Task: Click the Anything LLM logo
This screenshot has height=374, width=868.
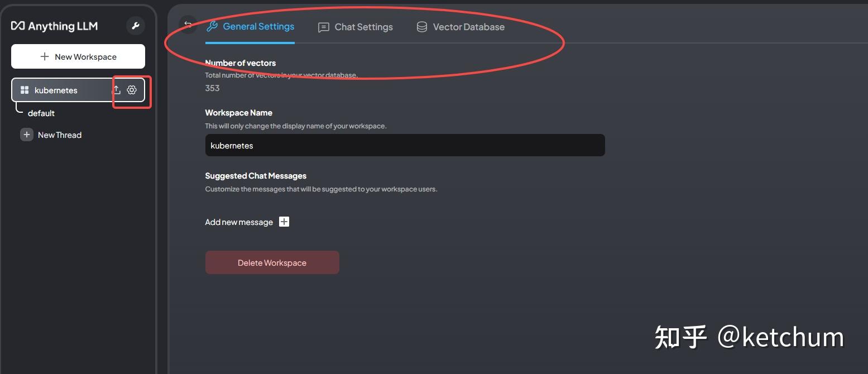Action: [55, 26]
